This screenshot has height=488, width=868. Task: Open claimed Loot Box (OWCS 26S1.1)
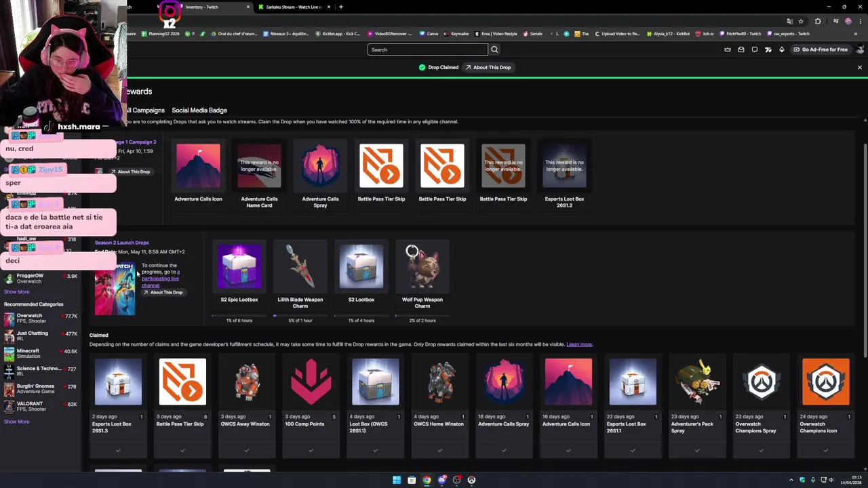pos(375,382)
